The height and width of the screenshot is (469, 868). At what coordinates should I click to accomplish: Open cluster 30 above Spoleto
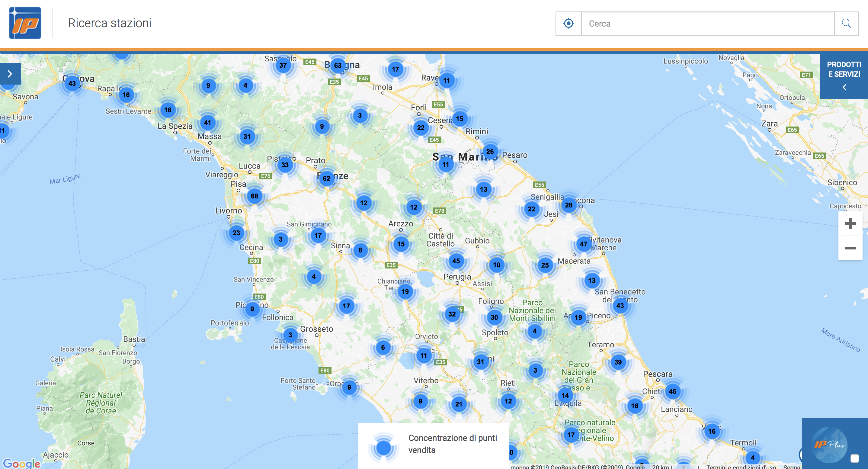tap(494, 317)
